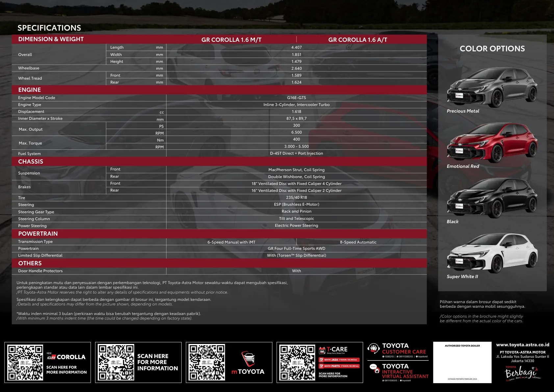Click ESP (Brushless E-Motor) text
Image resolution: width=554 pixels, height=392 pixels.
pos(296,204)
